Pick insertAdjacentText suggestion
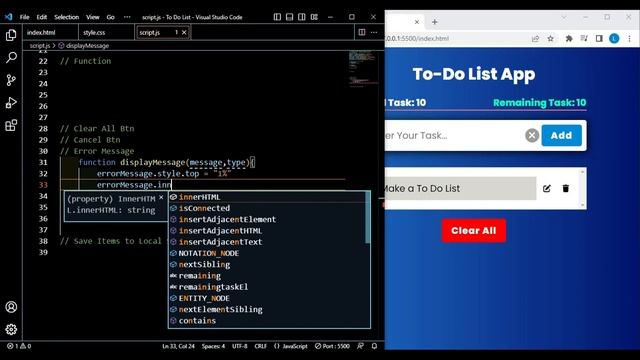This screenshot has width=640, height=360. click(267, 242)
